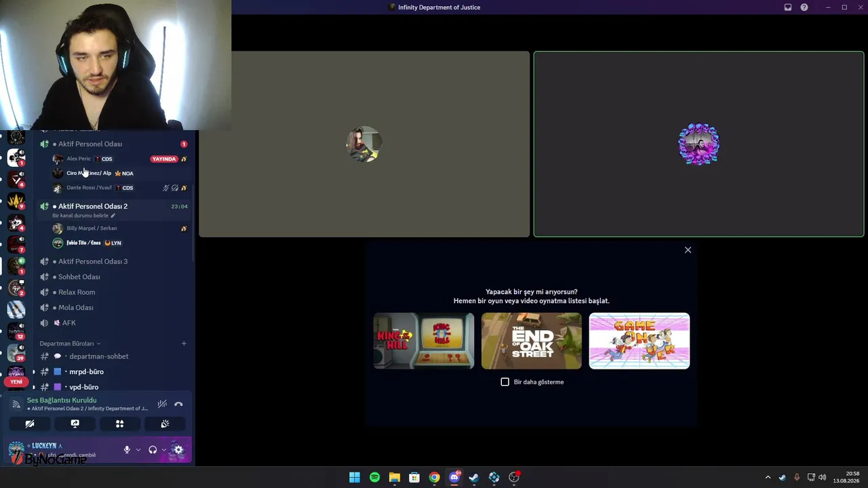Viewport: 868px width, 488px height.
Task: Start screen sharing from voice panel
Action: [x=75, y=424]
